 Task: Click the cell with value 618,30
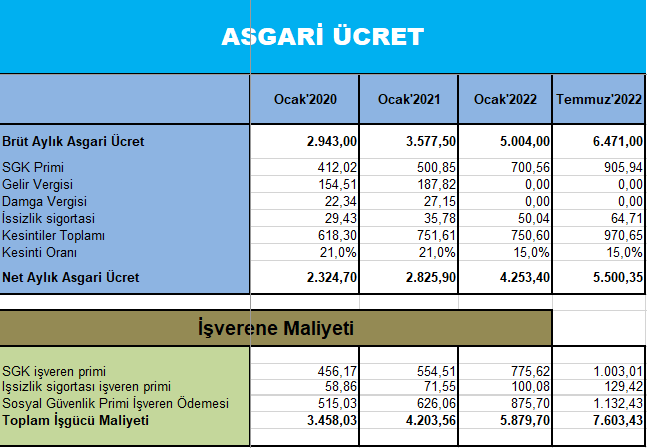(305, 235)
